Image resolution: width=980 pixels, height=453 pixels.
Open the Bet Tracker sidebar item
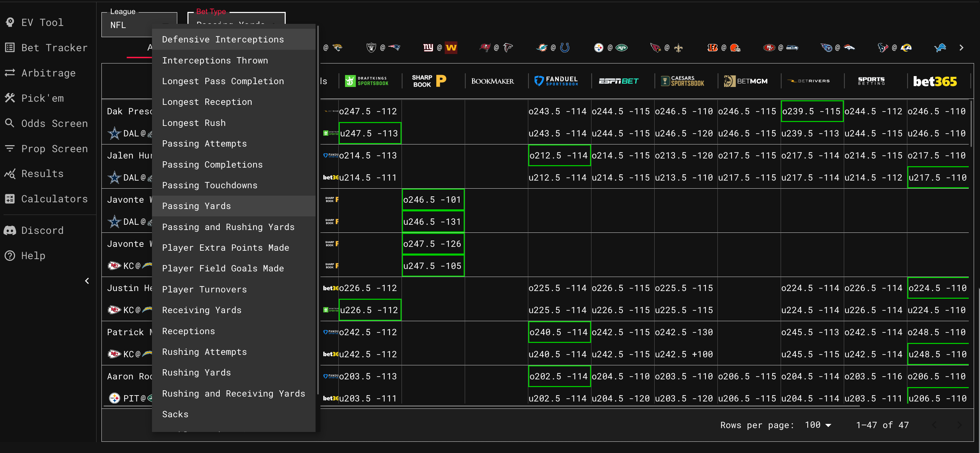click(x=54, y=47)
